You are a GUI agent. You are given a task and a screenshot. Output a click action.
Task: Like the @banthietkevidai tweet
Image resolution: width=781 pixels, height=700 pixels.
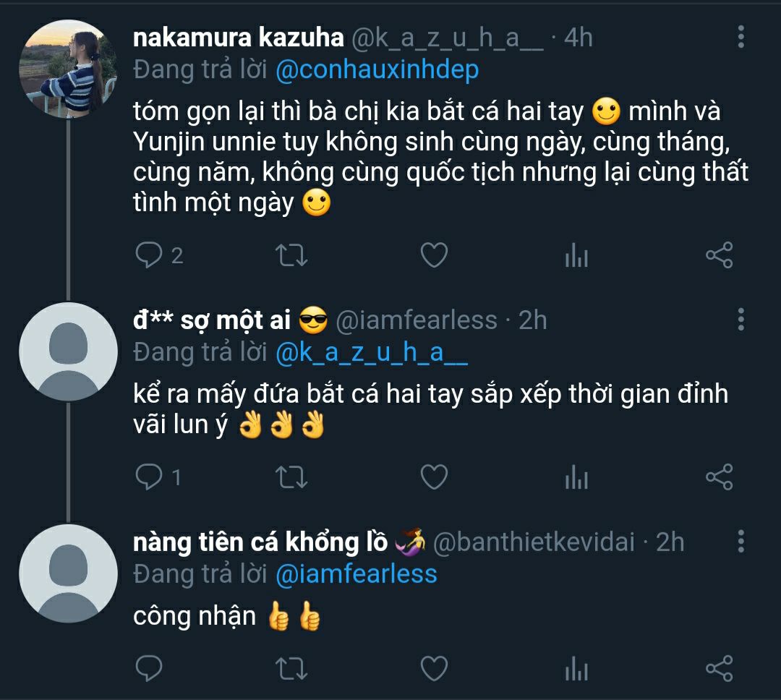pos(434,667)
